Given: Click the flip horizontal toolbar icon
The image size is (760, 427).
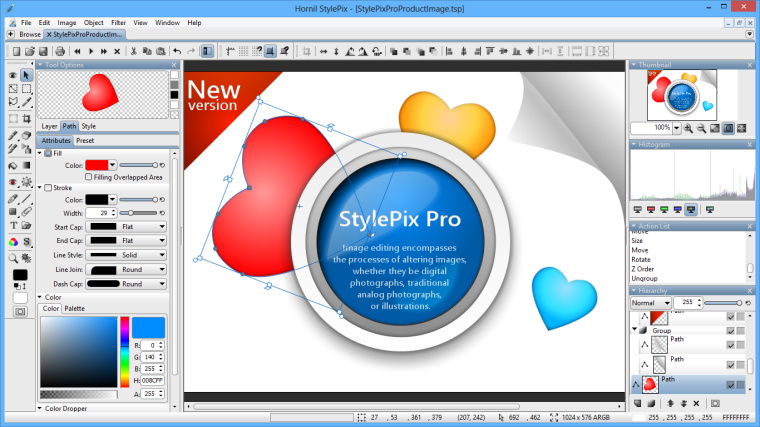Looking at the screenshot, I should pyautogui.click(x=323, y=51).
